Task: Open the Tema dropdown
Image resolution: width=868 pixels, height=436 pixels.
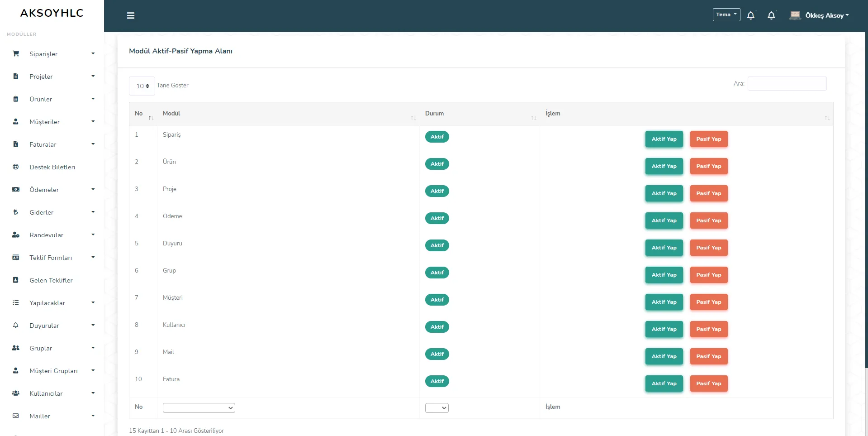Action: [x=726, y=15]
